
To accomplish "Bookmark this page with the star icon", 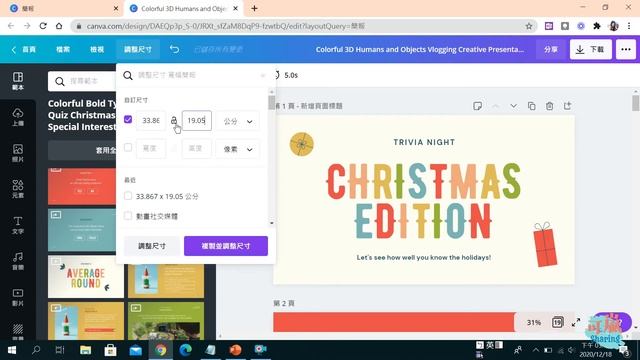I will pyautogui.click(x=529, y=26).
